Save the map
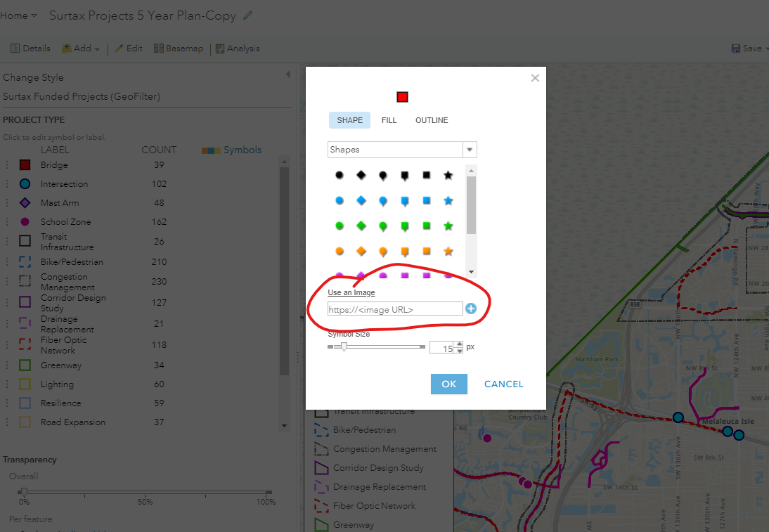 747,48
